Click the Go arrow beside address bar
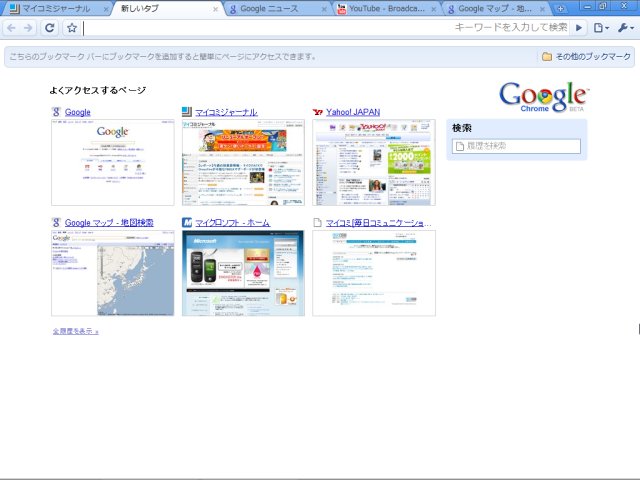Screen dimensions: 640x480 (579, 28)
